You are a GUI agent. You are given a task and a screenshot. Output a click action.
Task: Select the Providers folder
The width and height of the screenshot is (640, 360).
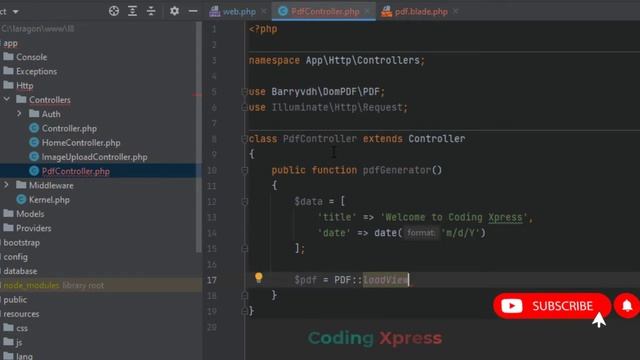coord(27,228)
